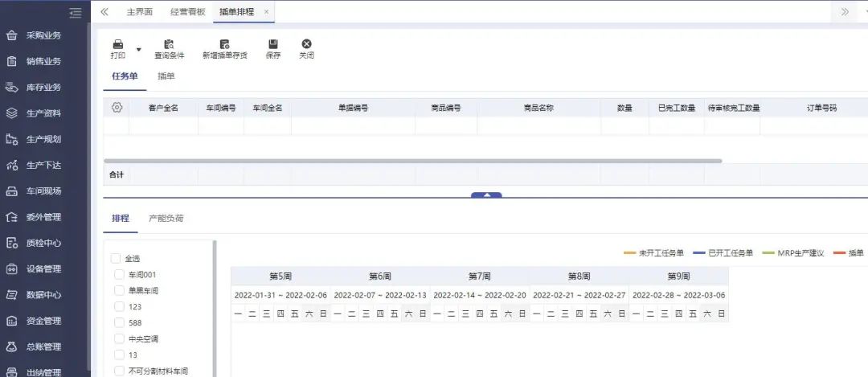Open 质检中心 sidebar module
The width and height of the screenshot is (868, 377).
43,243
